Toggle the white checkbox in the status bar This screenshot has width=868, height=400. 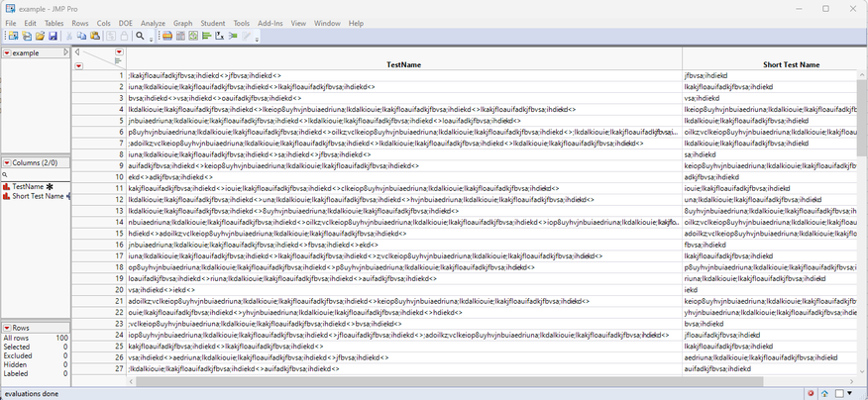[839, 393]
